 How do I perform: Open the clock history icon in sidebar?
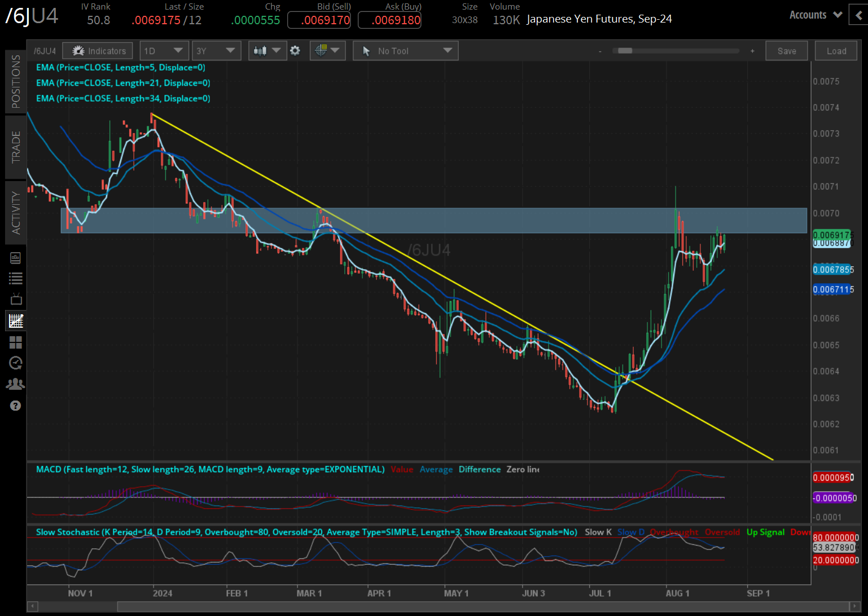(x=16, y=363)
